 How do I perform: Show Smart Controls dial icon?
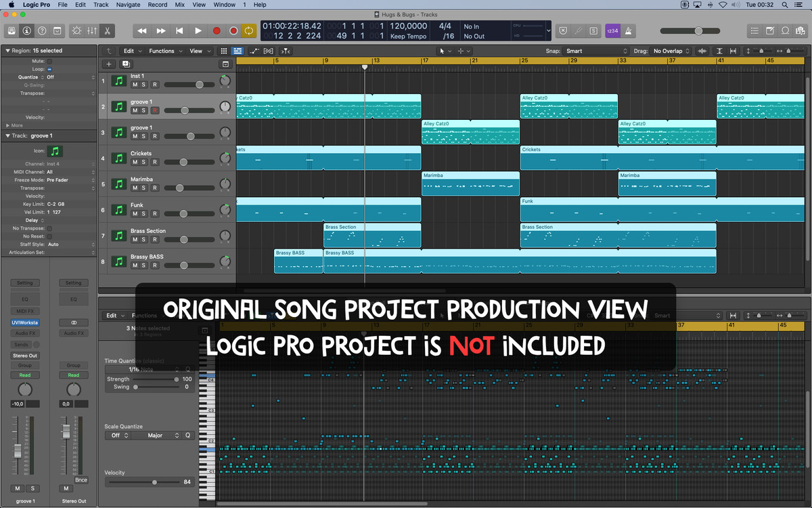coord(76,30)
